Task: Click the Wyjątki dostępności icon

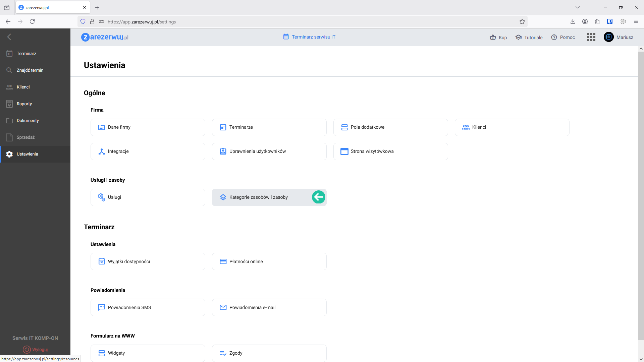Action: coord(102,261)
